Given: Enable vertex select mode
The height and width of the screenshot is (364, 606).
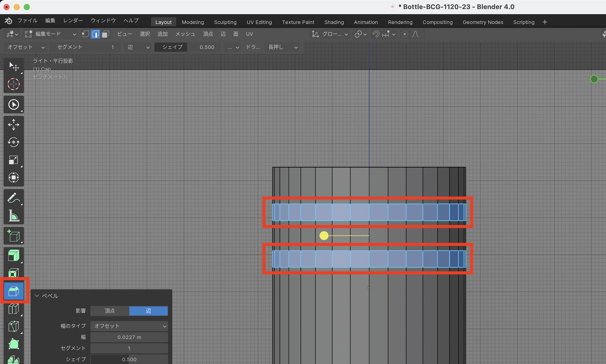Looking at the screenshot, I should [x=85, y=34].
